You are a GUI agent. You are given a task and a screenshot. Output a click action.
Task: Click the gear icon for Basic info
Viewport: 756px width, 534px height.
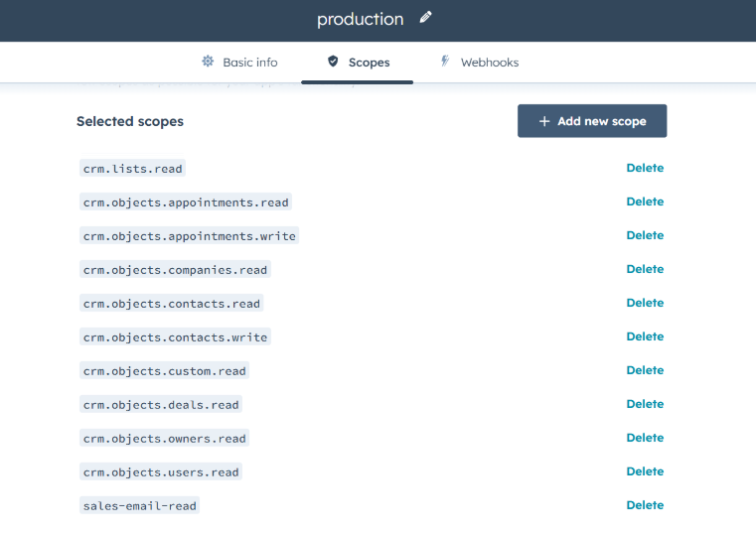208,62
